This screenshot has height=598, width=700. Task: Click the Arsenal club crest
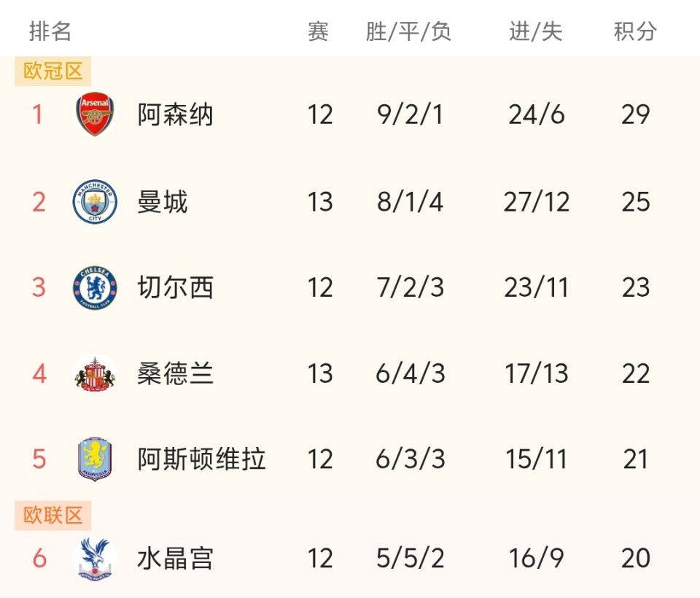95,114
